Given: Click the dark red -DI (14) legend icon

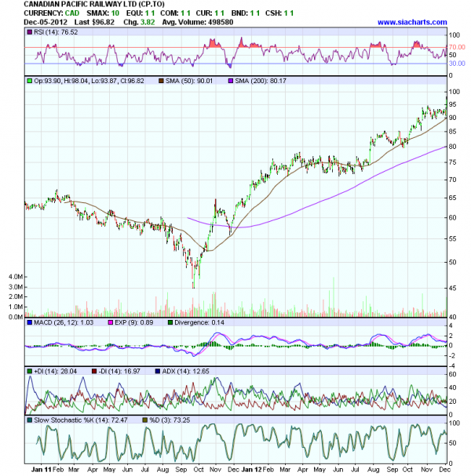Looking at the screenshot, I should (93, 369).
